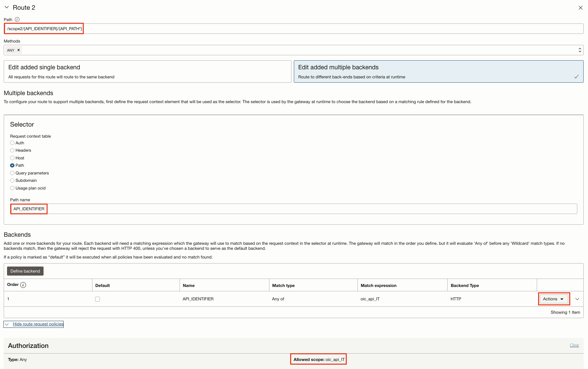Choose the Host selector option
Viewport: 588px width, 369px height.
12,158
